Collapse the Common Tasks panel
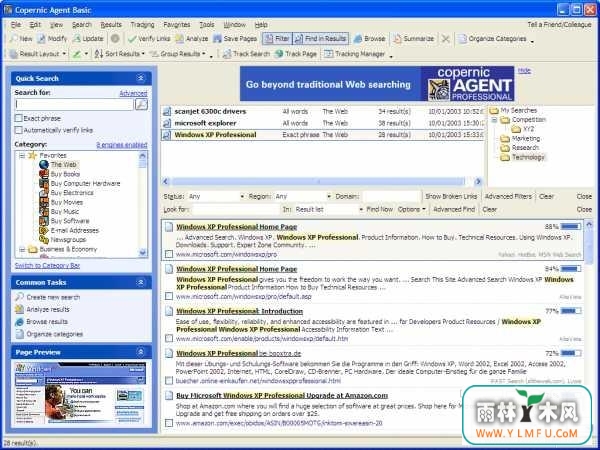Image resolution: width=600 pixels, height=450 pixels. pyautogui.click(x=140, y=282)
